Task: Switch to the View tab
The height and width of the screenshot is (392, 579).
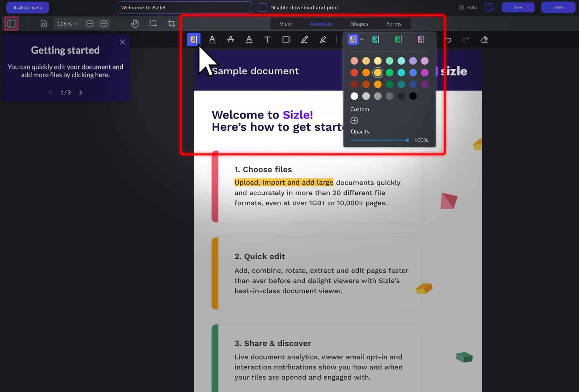Action: click(x=286, y=24)
